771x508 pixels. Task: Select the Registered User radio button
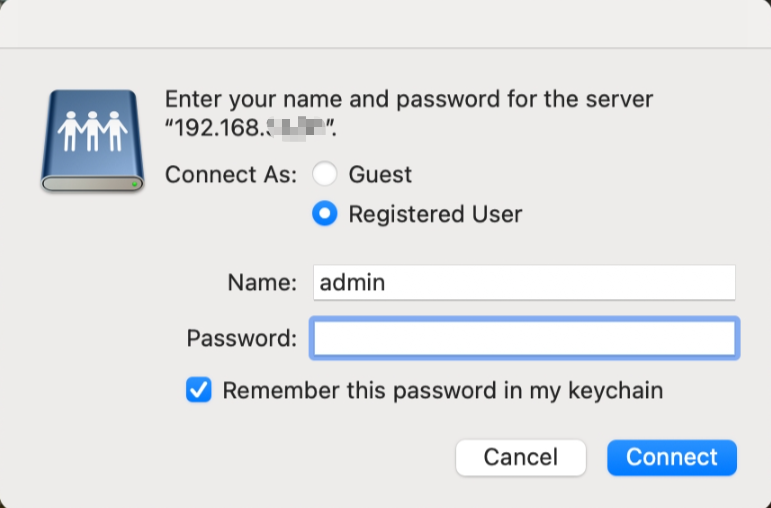[x=324, y=214]
